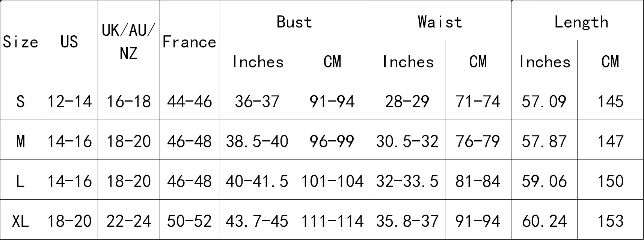The height and width of the screenshot is (240, 644).
Task: Click the 38.5-40 bust inches cell
Action: [x=257, y=140]
